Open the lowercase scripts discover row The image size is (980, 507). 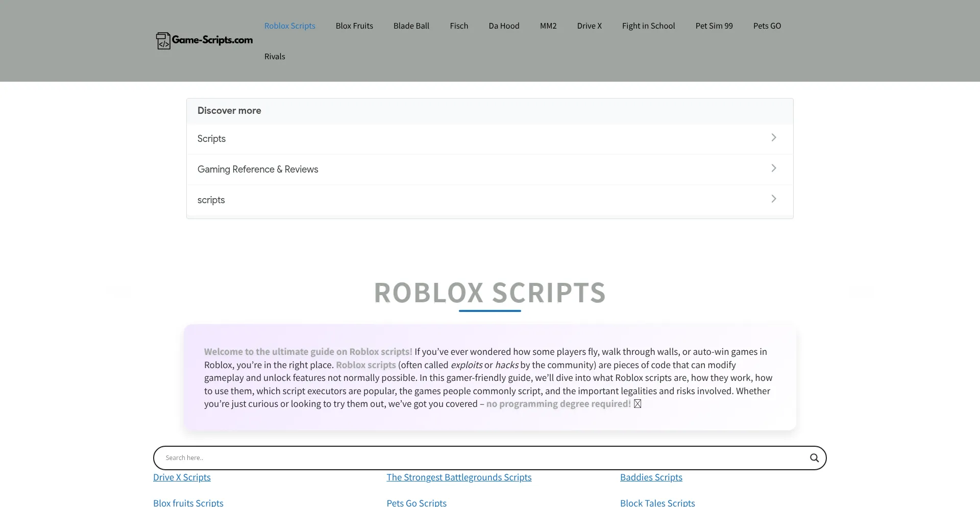pyautogui.click(x=490, y=200)
